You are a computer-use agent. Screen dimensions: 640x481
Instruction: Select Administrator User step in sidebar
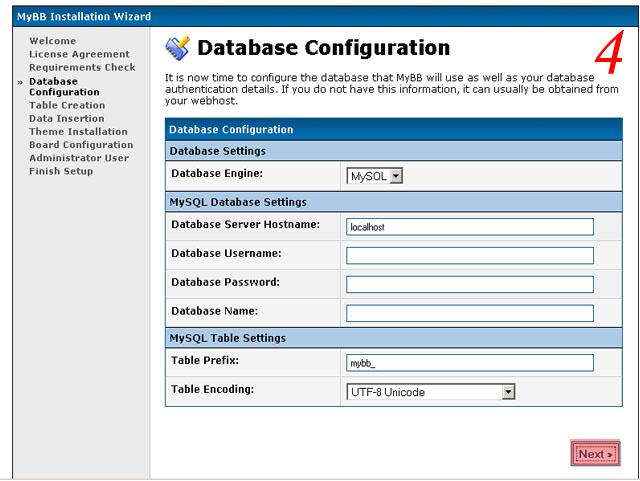(x=79, y=158)
